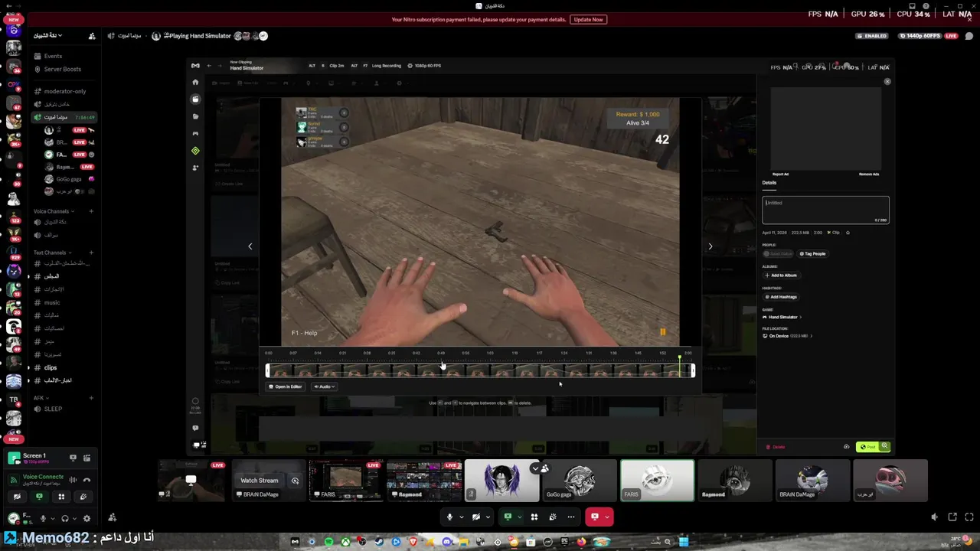Image resolution: width=980 pixels, height=551 pixels.
Task: Click the upload cloud icon near Post
Action: [x=846, y=447]
